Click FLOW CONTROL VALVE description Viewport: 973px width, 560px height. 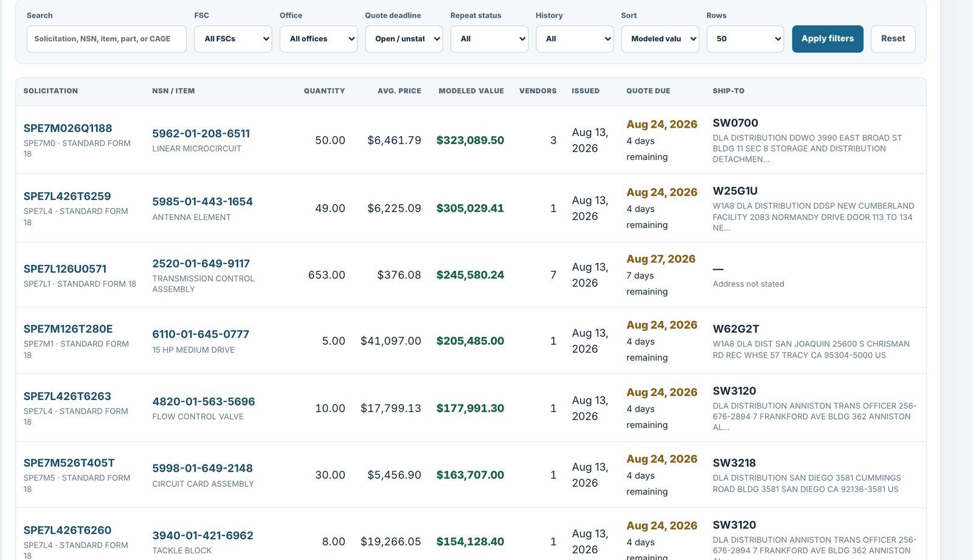point(198,417)
